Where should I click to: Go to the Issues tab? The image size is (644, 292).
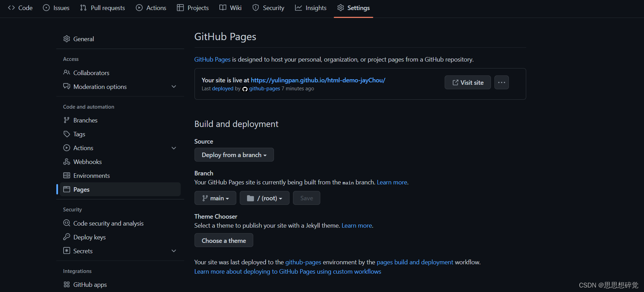[x=56, y=8]
